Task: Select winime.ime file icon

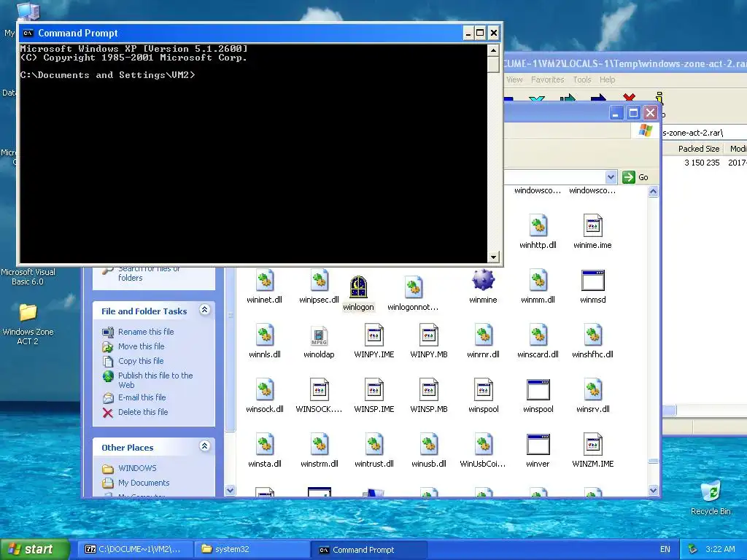Action: coord(592,226)
